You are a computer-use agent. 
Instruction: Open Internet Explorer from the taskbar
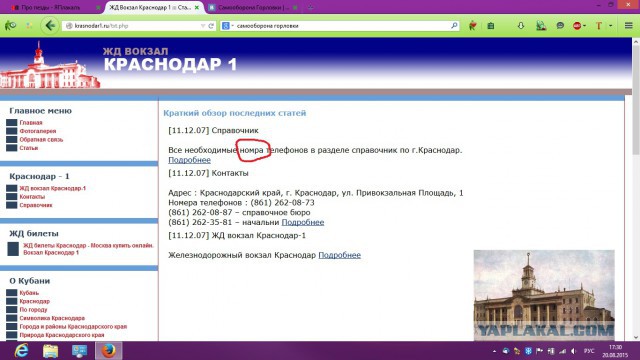[21, 351]
